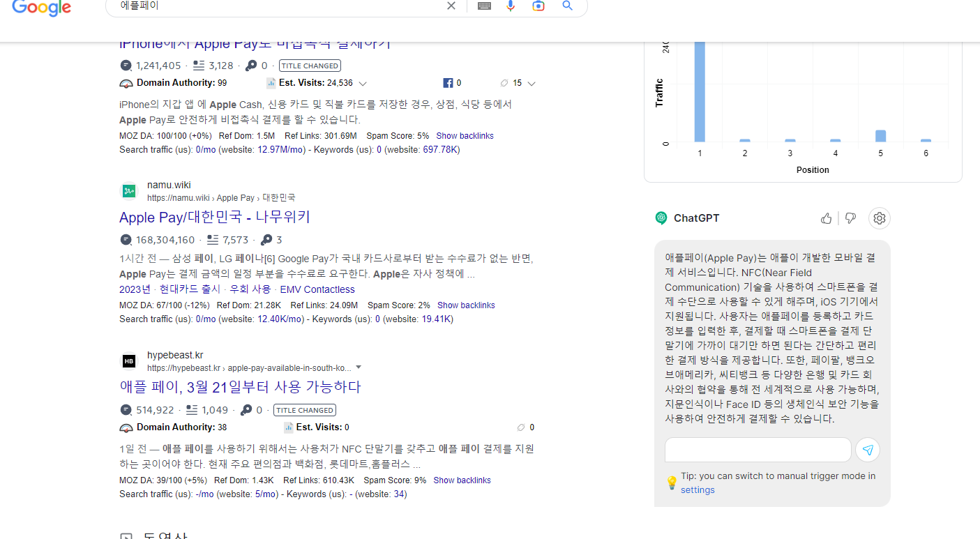Click the rank icon beside 168,304,160
Image resolution: width=980 pixels, height=539 pixels.
pyautogui.click(x=126, y=240)
